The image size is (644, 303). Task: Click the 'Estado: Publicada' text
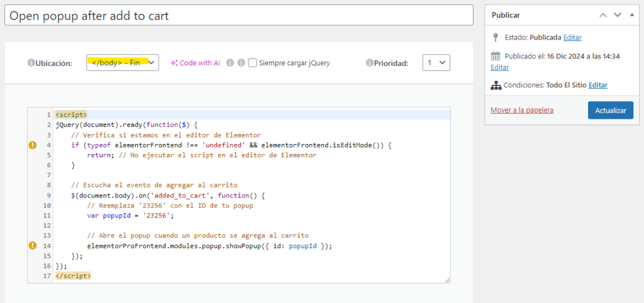533,37
